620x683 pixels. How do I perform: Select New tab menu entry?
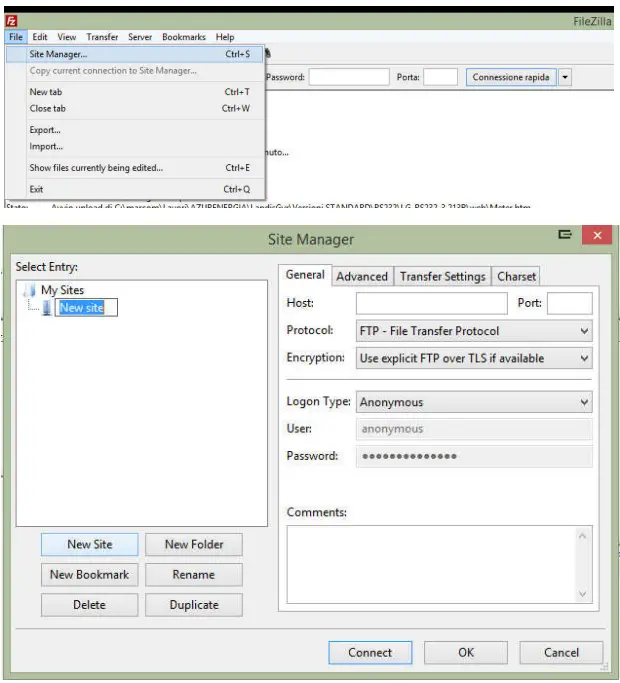(x=135, y=92)
